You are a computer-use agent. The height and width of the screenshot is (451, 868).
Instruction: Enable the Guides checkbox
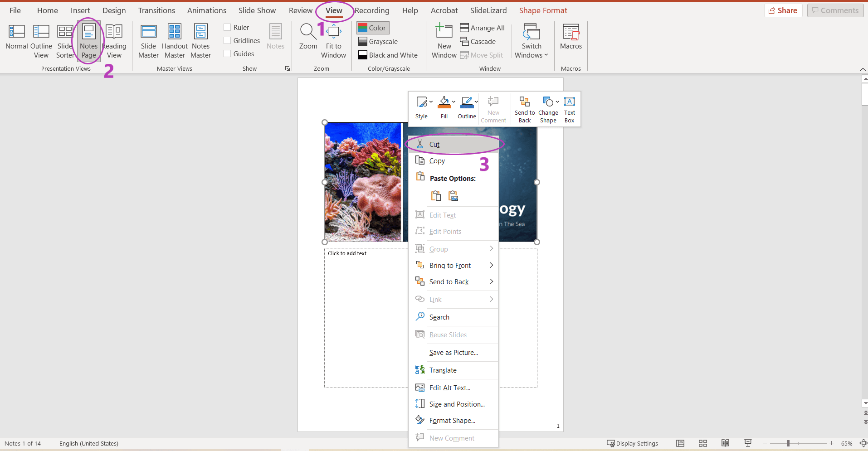coord(228,54)
